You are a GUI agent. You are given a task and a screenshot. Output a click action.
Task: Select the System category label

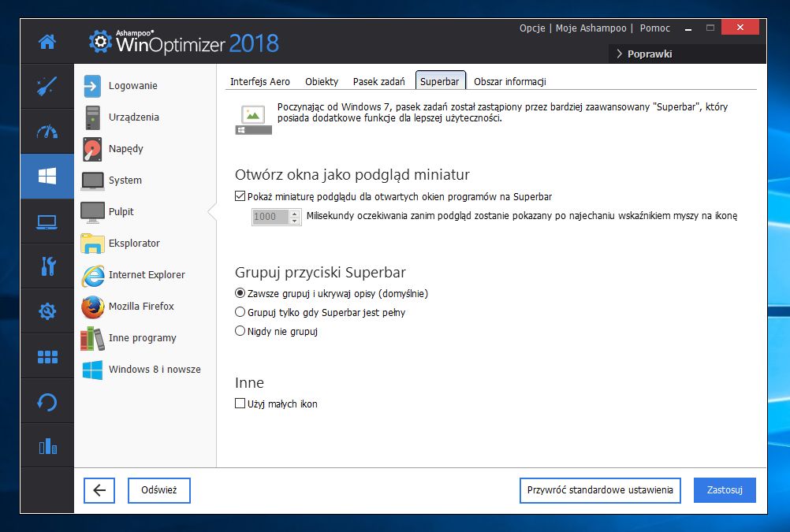coord(125,180)
